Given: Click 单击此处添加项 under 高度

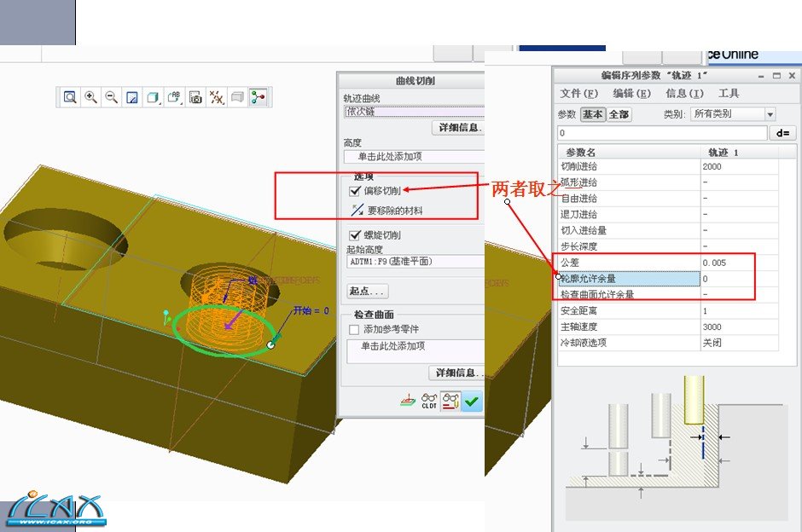Looking at the screenshot, I should pos(415,156).
